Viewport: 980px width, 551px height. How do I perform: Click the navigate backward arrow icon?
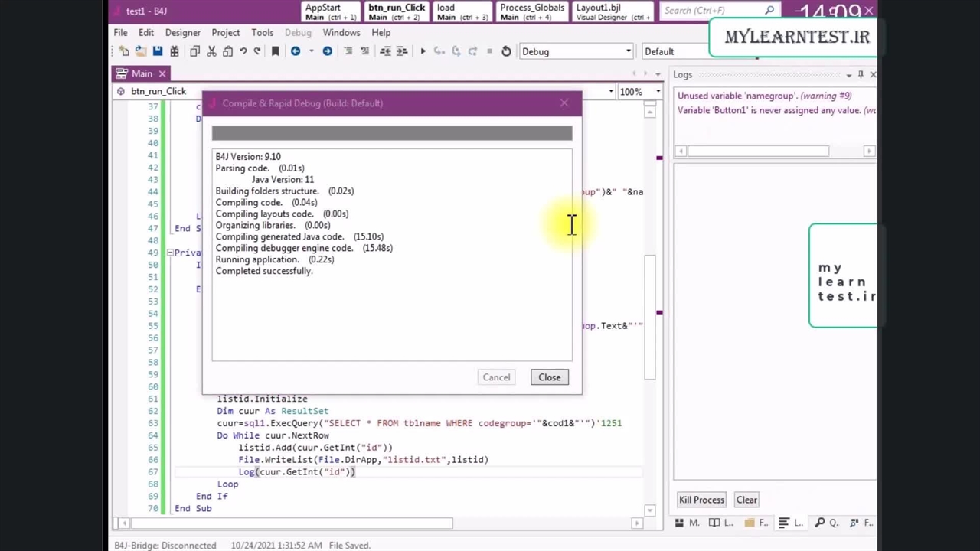[x=296, y=51]
